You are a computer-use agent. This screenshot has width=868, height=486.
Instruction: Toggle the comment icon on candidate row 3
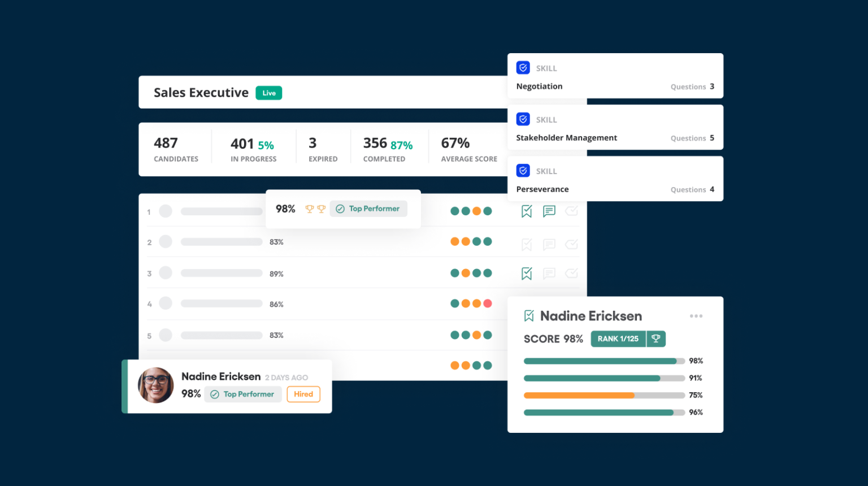pyautogui.click(x=549, y=273)
